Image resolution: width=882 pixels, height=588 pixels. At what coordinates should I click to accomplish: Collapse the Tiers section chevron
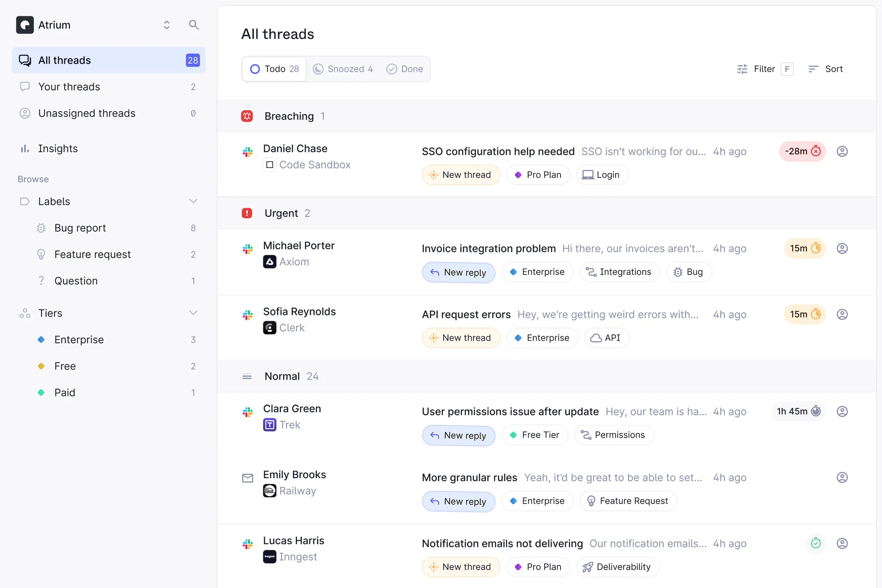point(193,313)
